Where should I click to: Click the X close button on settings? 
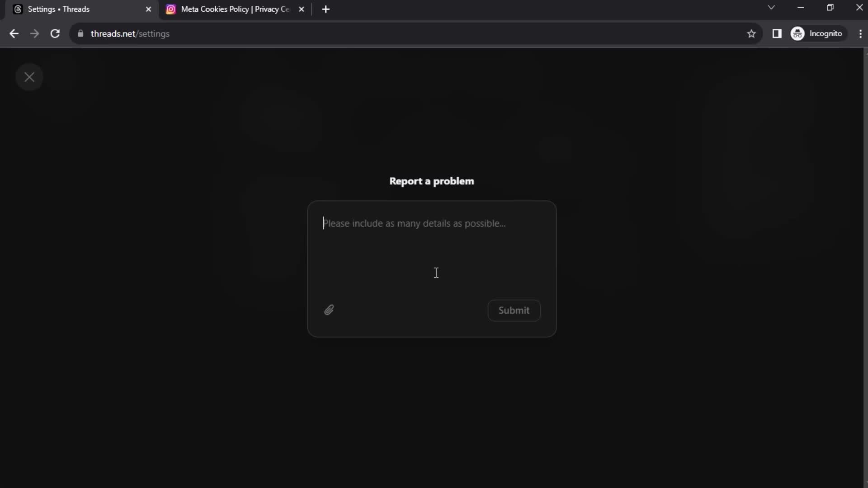click(29, 77)
